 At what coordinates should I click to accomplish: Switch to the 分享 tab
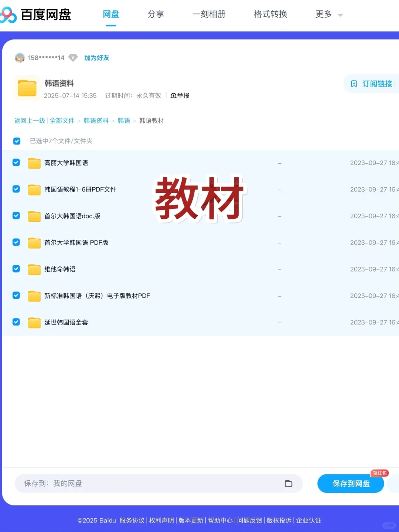(x=156, y=14)
